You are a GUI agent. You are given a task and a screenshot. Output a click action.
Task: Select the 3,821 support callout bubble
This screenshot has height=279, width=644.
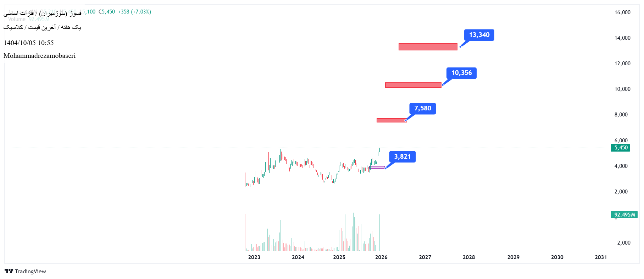[x=402, y=157]
